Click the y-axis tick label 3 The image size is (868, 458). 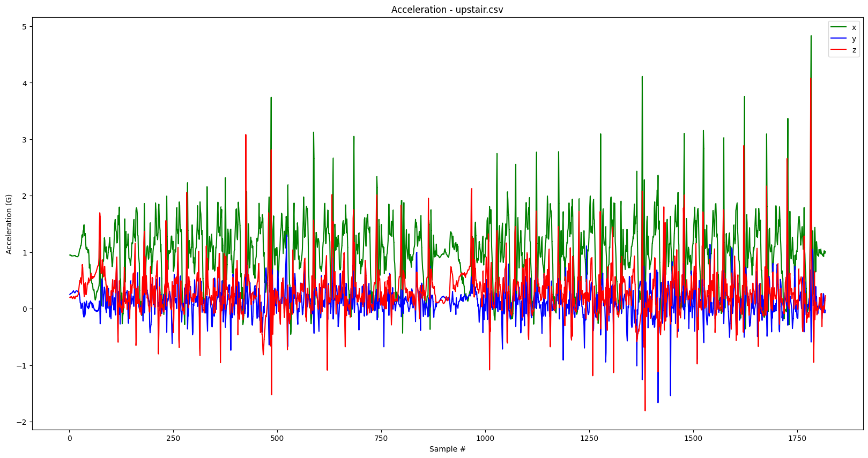click(x=24, y=140)
